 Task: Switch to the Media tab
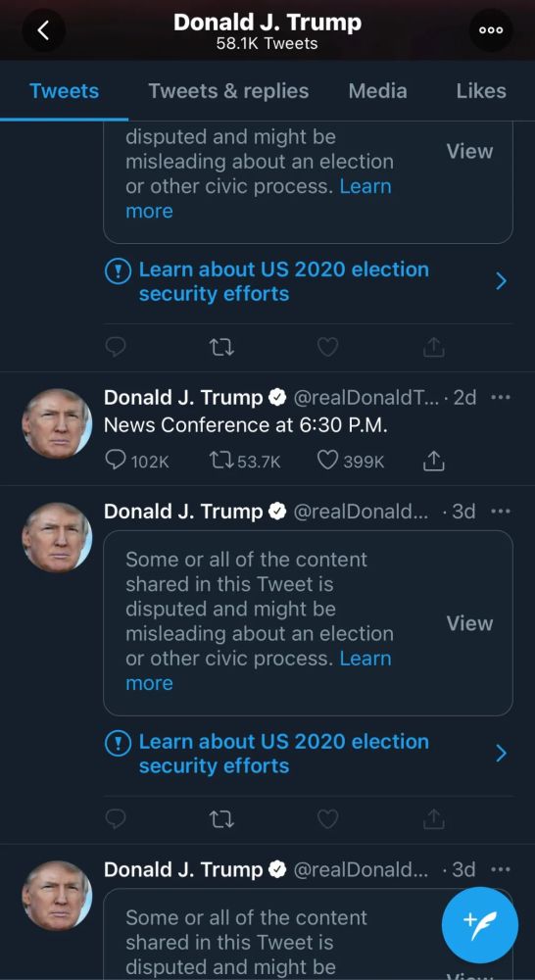pyautogui.click(x=377, y=91)
